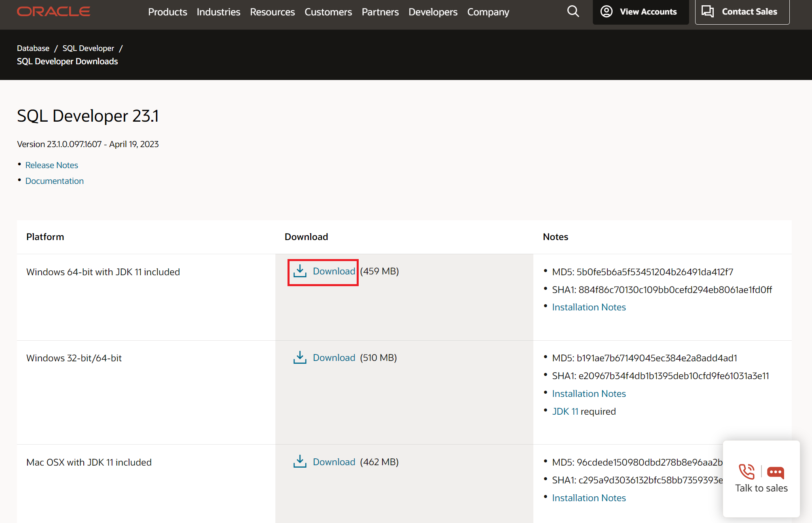Image resolution: width=812 pixels, height=523 pixels.
Task: Click the red chat bubble icon
Action: point(775,472)
